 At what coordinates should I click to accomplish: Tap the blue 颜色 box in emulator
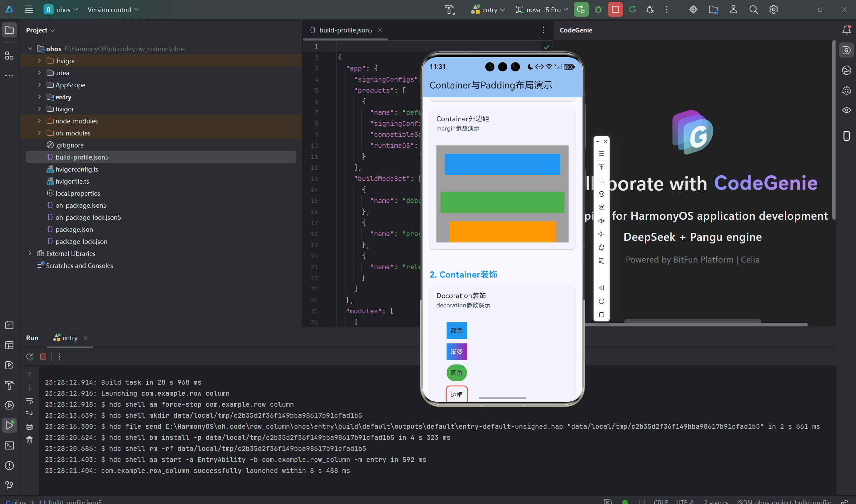tap(456, 330)
